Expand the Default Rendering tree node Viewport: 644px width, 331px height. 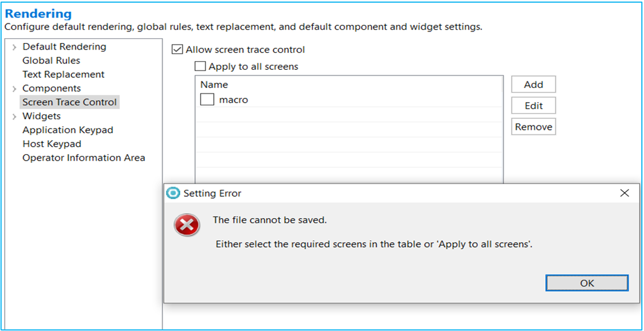coord(14,47)
